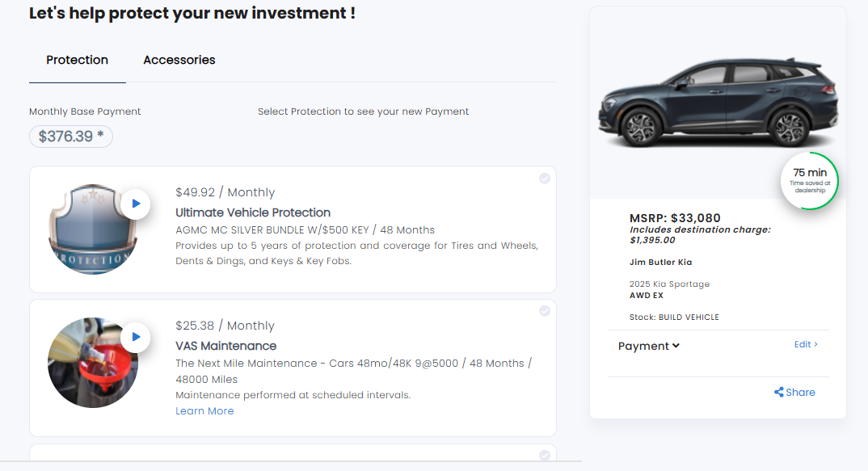Expand the Payment dropdown
The image size is (868, 471).
point(648,346)
